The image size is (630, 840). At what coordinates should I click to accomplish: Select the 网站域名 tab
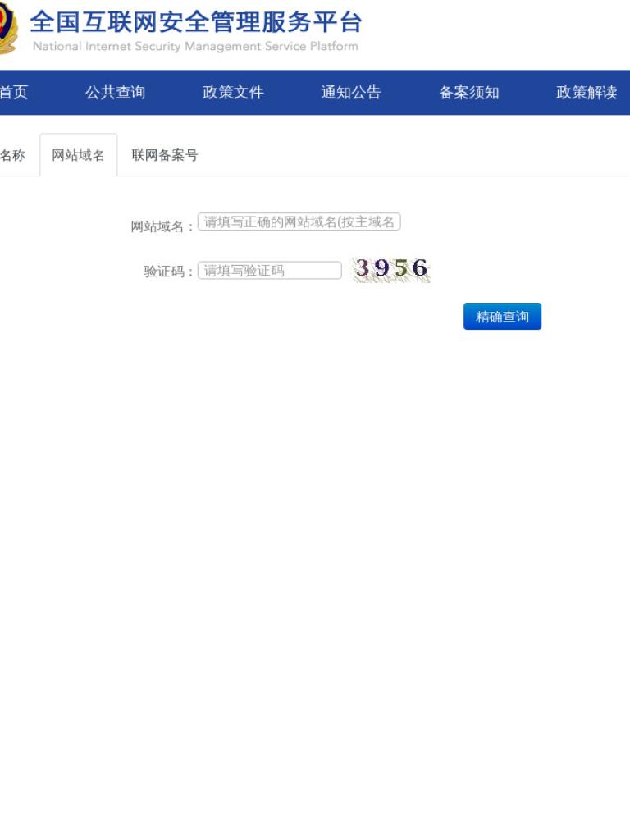pyautogui.click(x=78, y=155)
